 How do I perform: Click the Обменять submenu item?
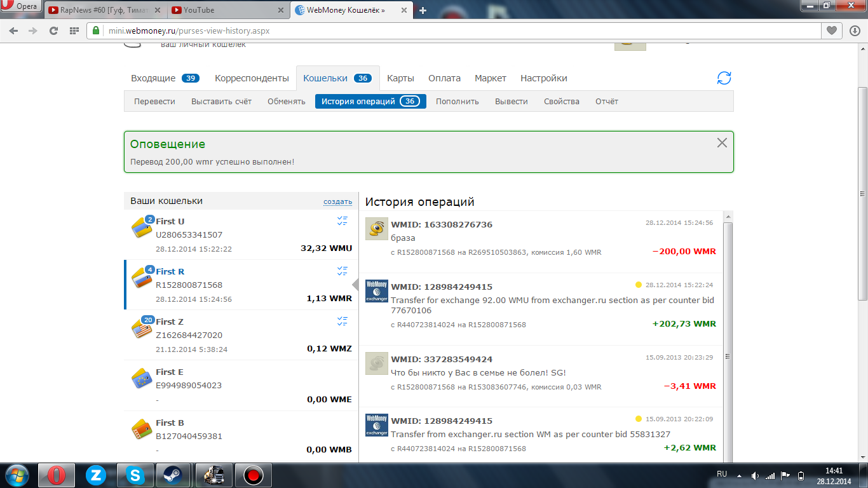tap(287, 101)
